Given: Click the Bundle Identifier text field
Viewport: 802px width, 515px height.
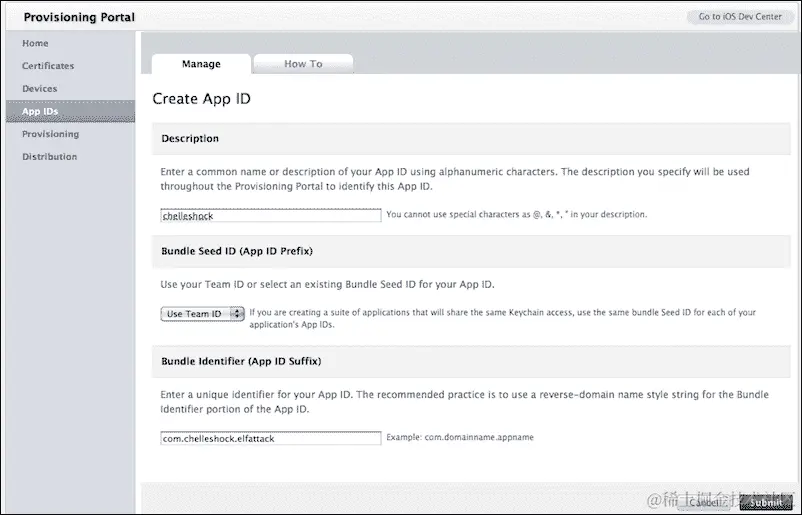Looking at the screenshot, I should 271,438.
